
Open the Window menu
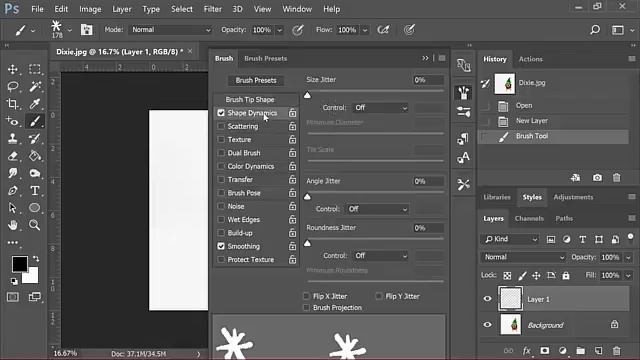click(x=297, y=9)
